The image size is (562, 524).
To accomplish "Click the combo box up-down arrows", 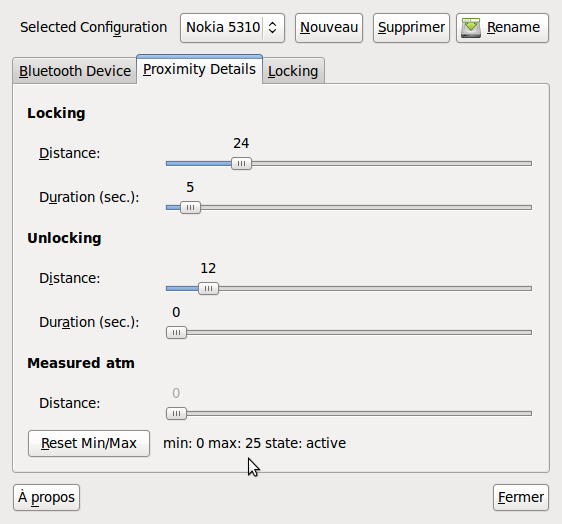I will pyautogui.click(x=272, y=28).
